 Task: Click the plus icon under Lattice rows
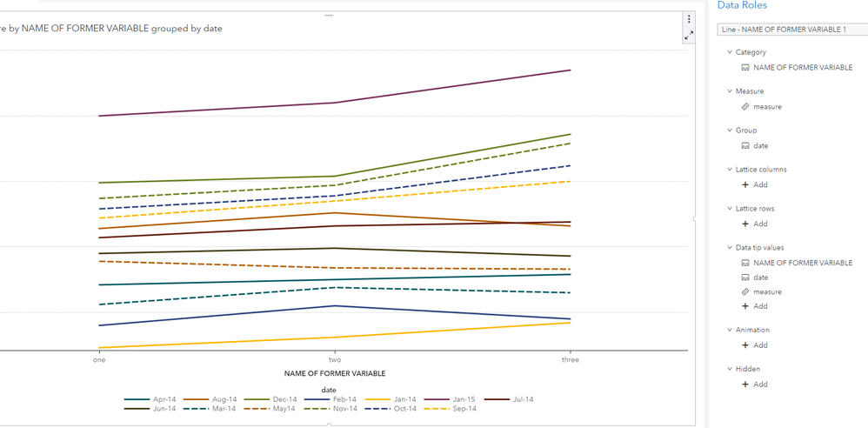[745, 224]
